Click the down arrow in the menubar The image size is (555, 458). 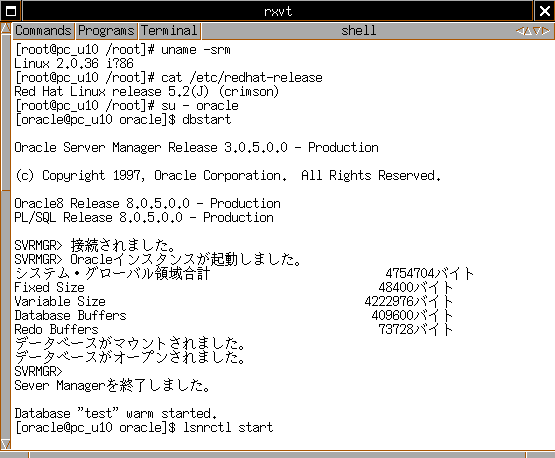click(x=537, y=31)
